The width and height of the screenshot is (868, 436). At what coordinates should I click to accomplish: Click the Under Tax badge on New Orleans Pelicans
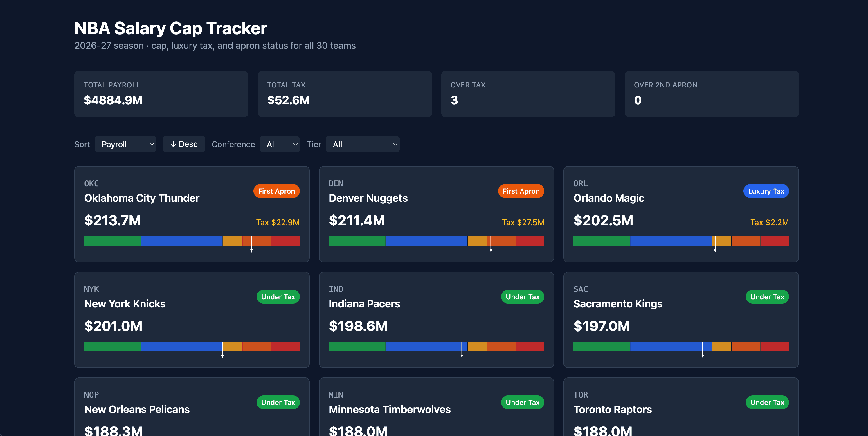[x=278, y=402]
